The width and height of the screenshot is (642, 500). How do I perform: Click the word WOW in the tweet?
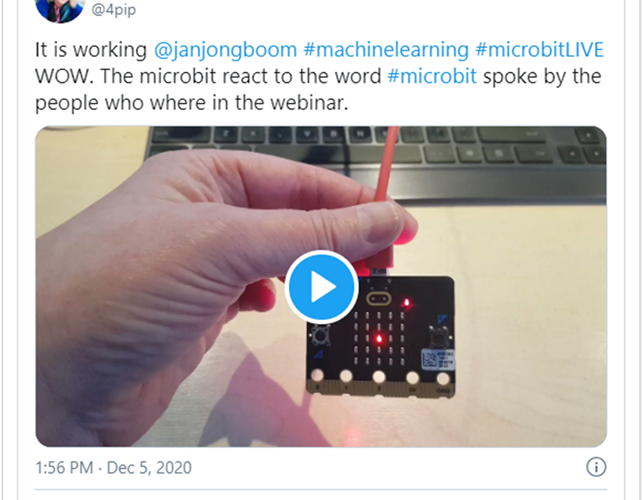[64, 76]
